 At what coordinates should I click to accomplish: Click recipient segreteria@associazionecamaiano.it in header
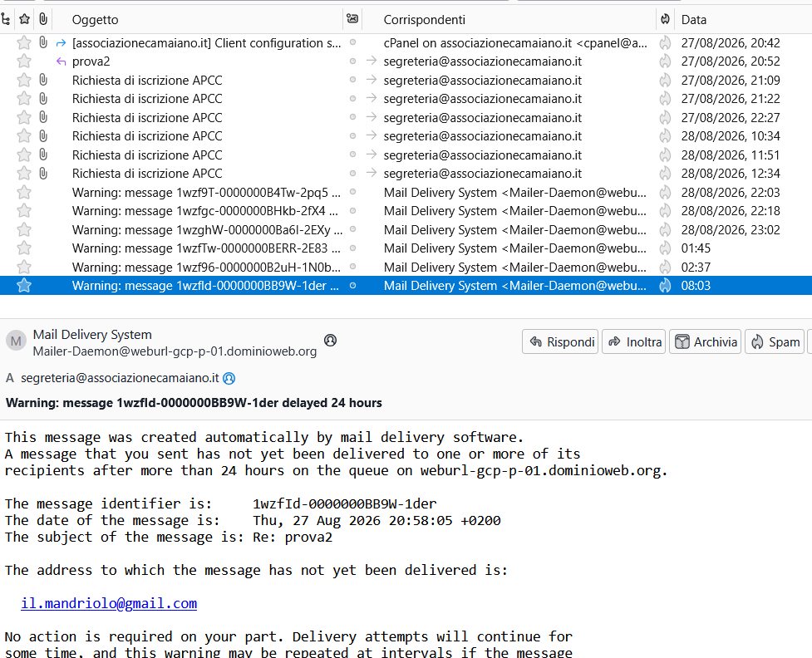click(x=120, y=378)
